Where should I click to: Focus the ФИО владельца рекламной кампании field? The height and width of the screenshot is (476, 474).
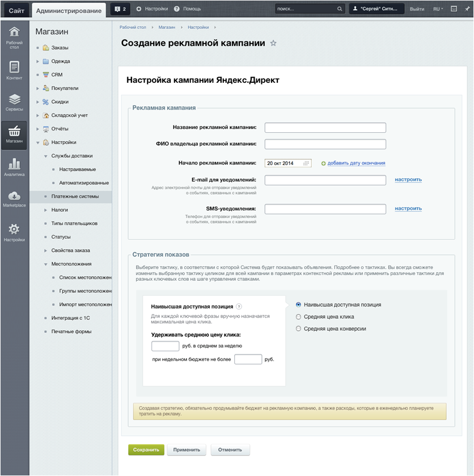coord(325,144)
